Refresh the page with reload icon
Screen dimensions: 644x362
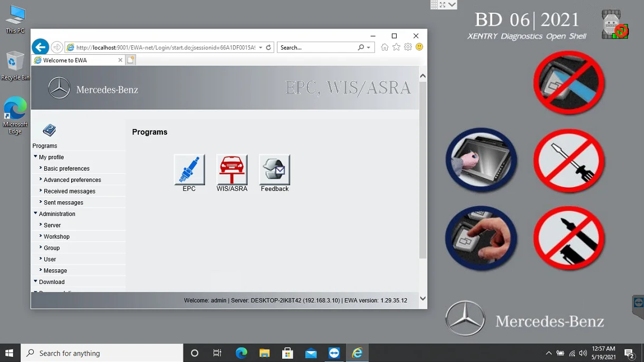pyautogui.click(x=268, y=47)
